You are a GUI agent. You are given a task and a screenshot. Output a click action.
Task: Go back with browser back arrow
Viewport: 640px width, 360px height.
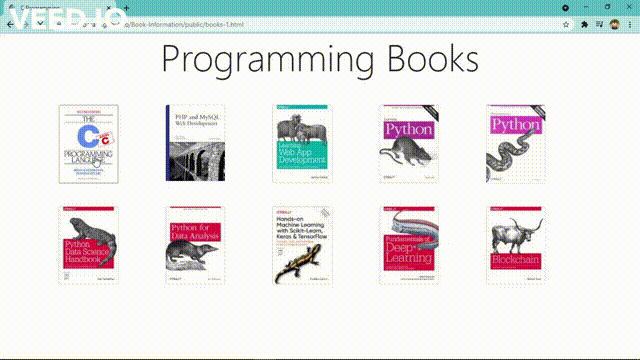pos(10,24)
